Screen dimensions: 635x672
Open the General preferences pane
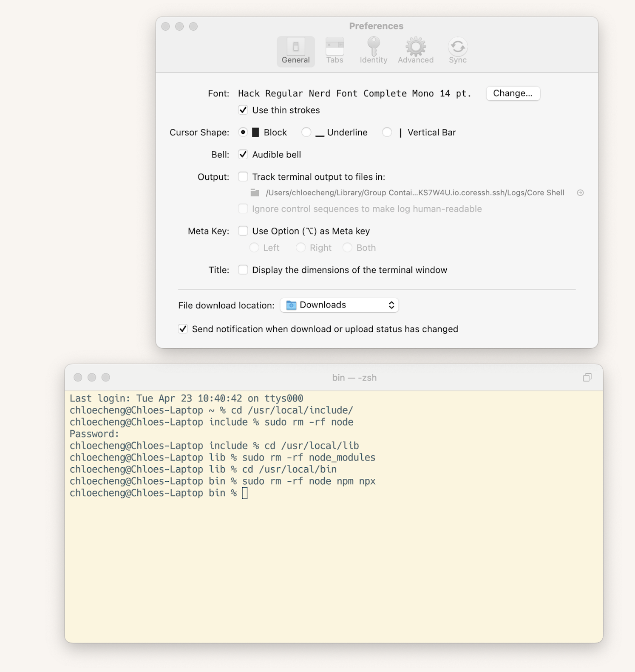pyautogui.click(x=295, y=51)
